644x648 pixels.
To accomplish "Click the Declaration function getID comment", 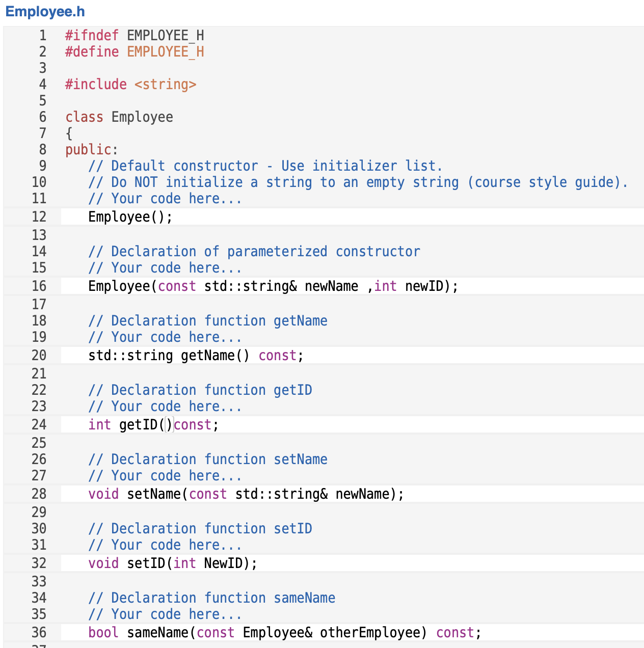I will [x=200, y=390].
